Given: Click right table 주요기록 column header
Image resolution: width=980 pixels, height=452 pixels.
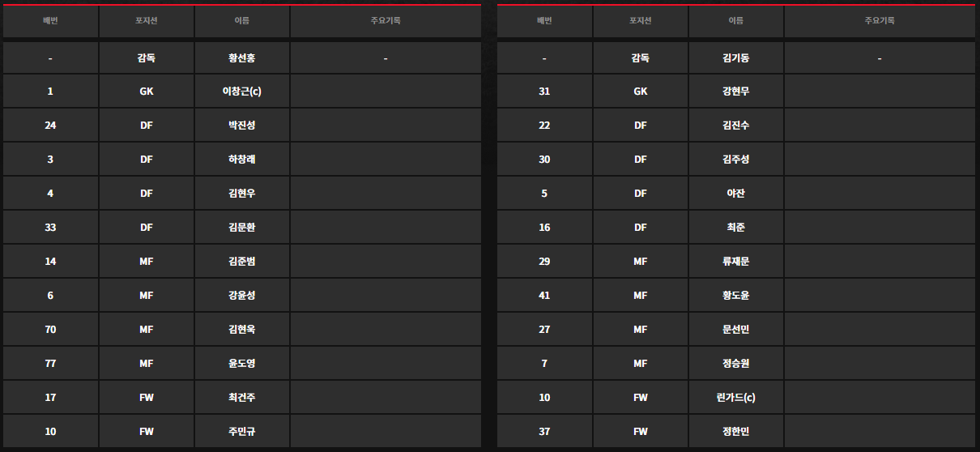Looking at the screenshot, I should (x=880, y=21).
